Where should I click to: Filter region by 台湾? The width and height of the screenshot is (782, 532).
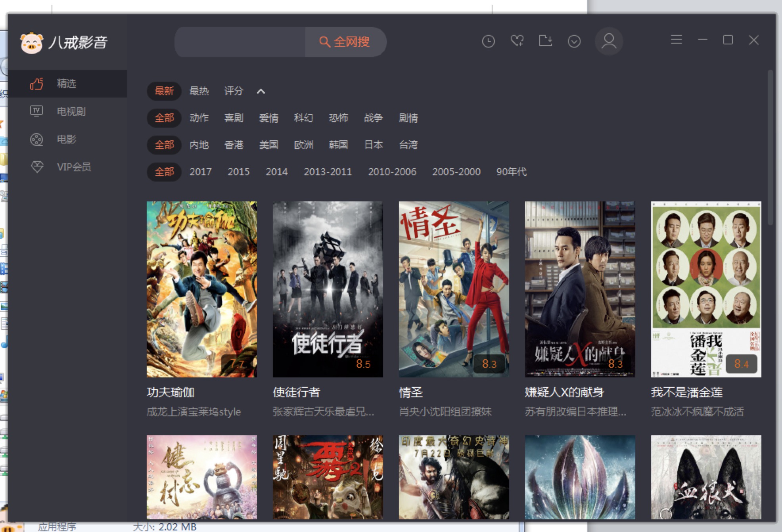[408, 145]
